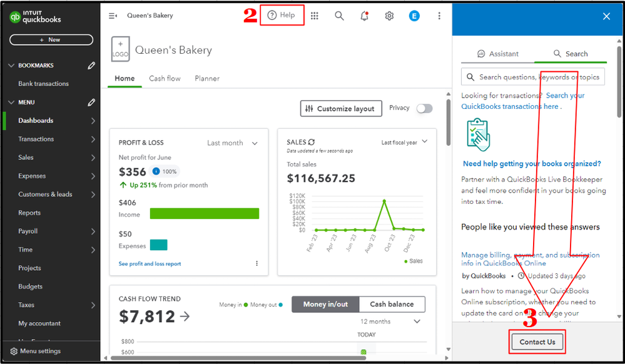
Task: Close the help panel
Action: pos(606,16)
